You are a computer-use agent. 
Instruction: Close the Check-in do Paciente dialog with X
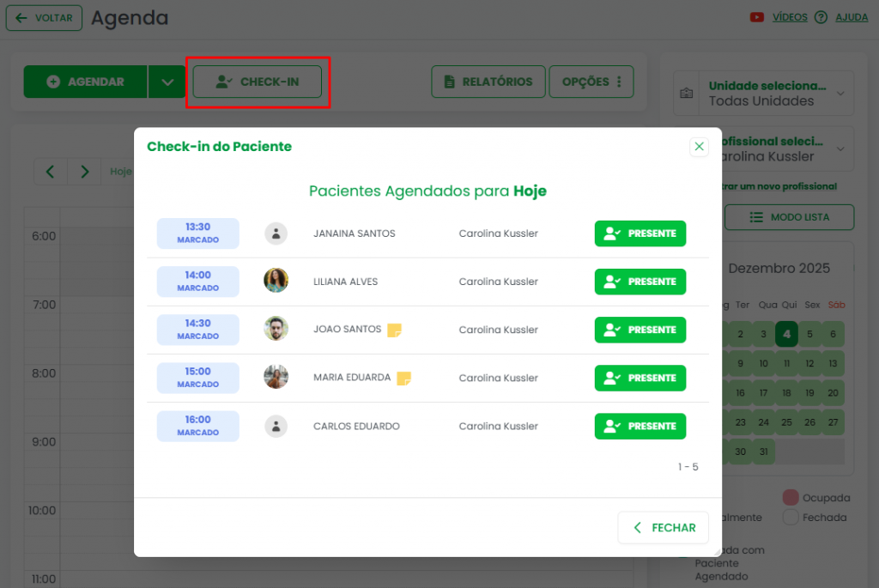(699, 147)
